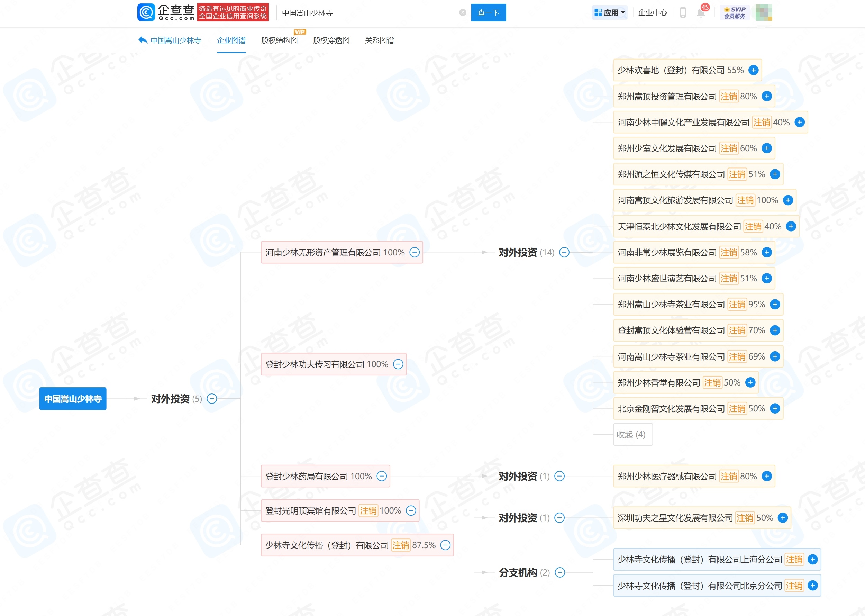
Task: Open 中国嵩山少林寺 back link
Action: point(175,40)
